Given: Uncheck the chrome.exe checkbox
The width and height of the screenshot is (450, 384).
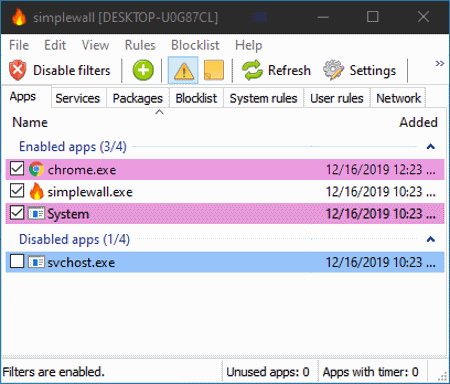Looking at the screenshot, I should tap(17, 169).
